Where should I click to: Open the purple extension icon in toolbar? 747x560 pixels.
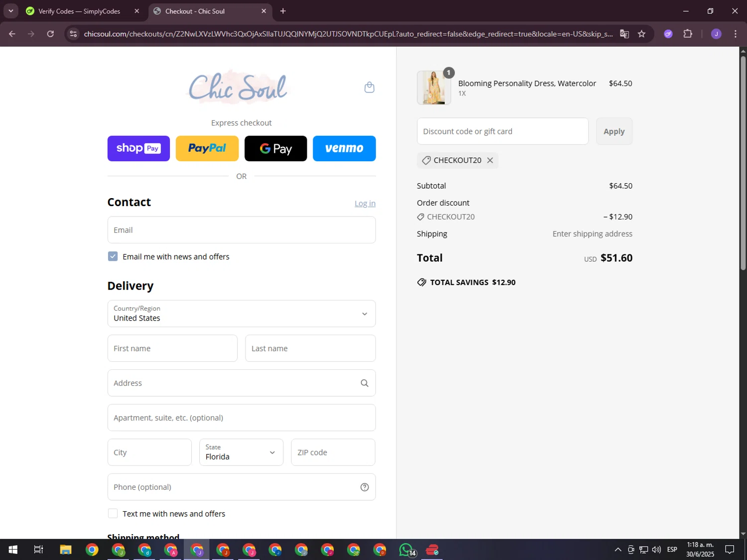pyautogui.click(x=668, y=34)
